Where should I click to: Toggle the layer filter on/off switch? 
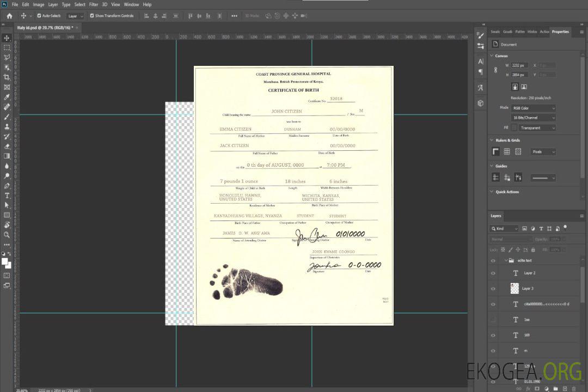point(565,228)
